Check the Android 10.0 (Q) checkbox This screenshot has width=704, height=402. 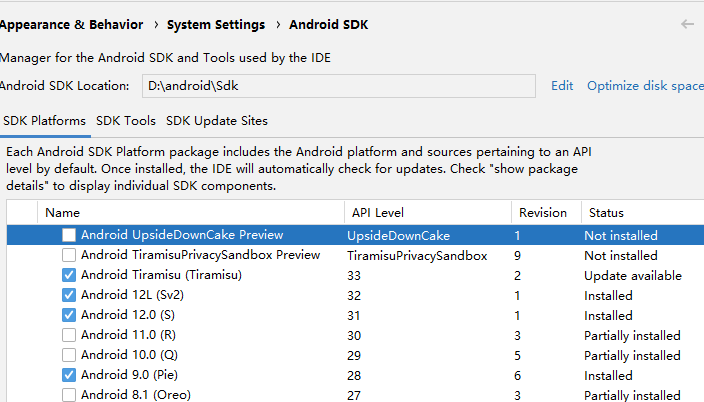click(x=69, y=355)
